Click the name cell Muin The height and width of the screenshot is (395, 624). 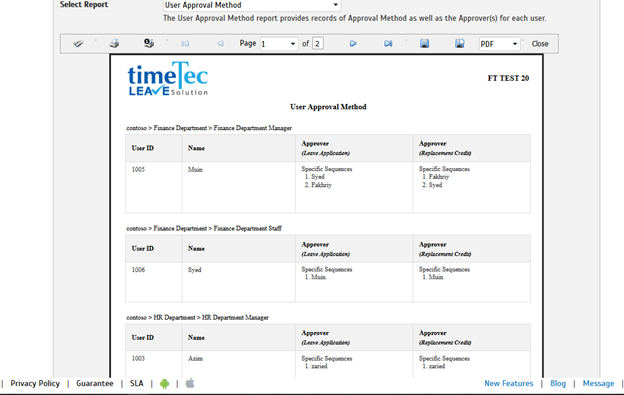(195, 169)
